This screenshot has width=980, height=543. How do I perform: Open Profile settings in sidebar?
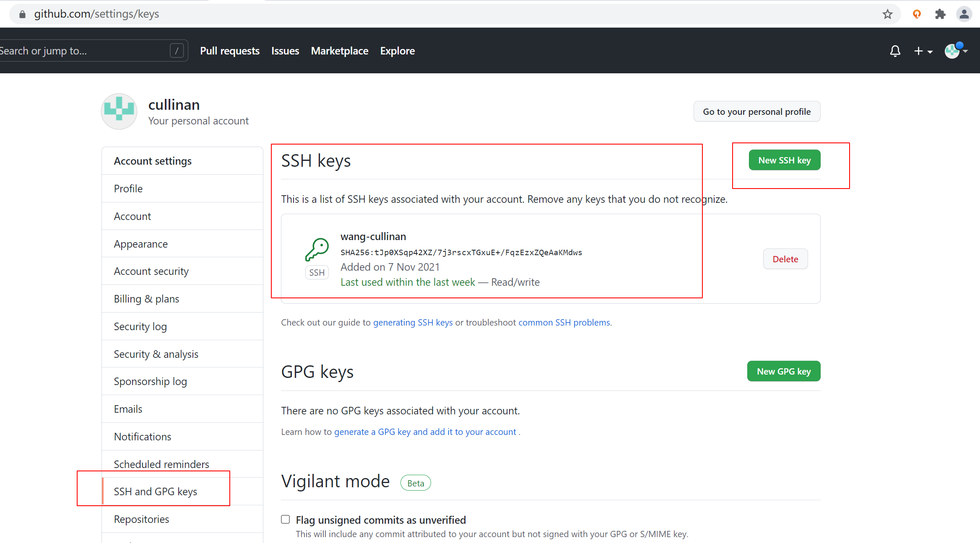tap(182, 189)
